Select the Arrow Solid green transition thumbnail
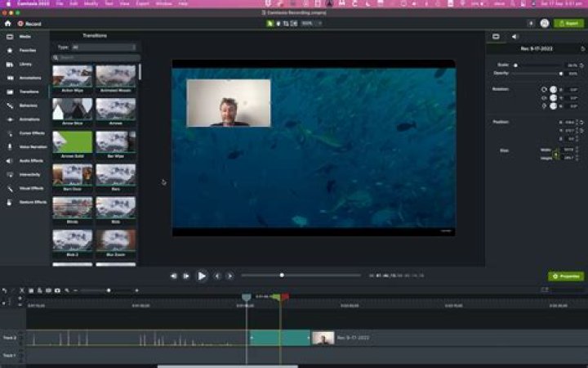Viewport: 588px width, 368px height. (x=73, y=142)
